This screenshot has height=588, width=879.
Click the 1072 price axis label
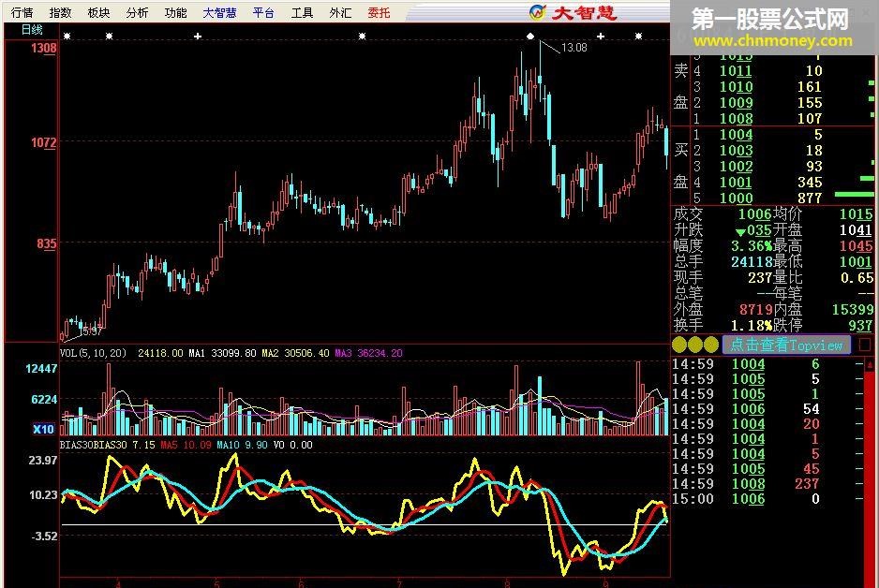[x=44, y=142]
